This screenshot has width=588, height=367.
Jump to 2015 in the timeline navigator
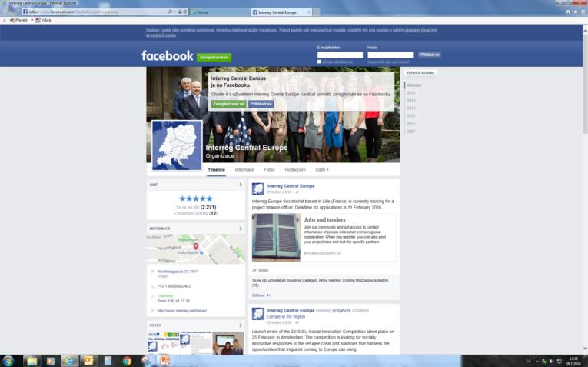[411, 93]
